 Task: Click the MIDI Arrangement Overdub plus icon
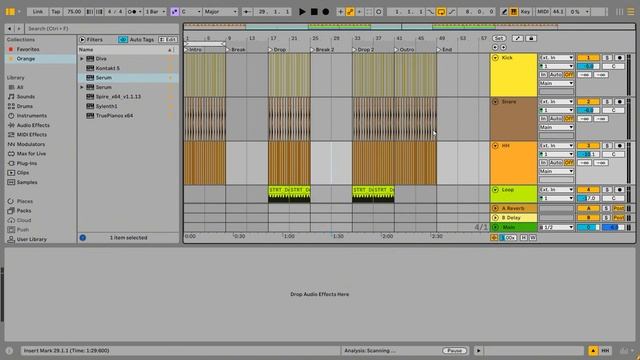340,12
